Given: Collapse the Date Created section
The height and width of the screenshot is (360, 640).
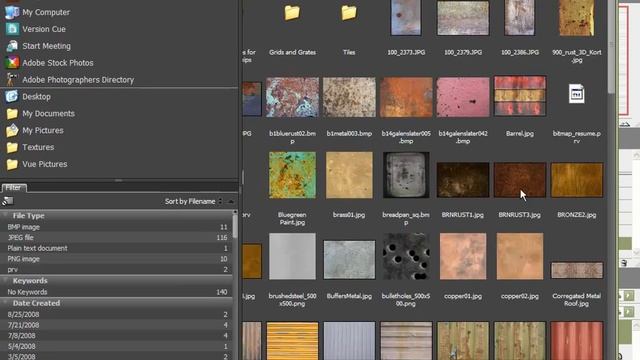Looking at the screenshot, I should coord(5,303).
